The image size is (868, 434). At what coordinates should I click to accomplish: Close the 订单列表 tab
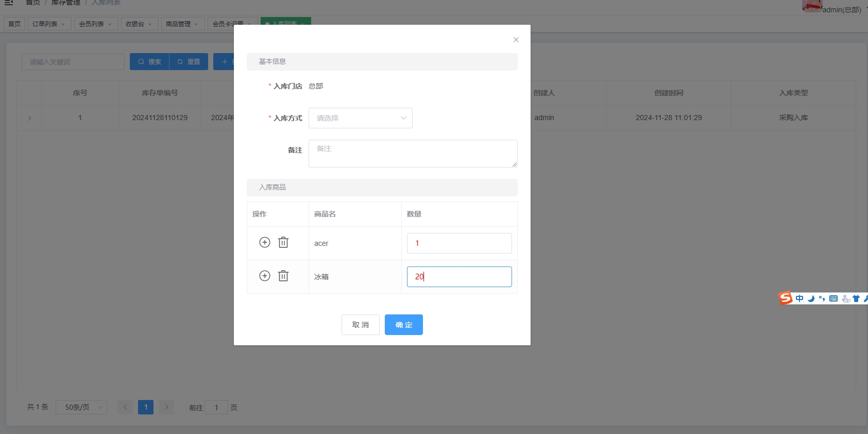coord(63,24)
